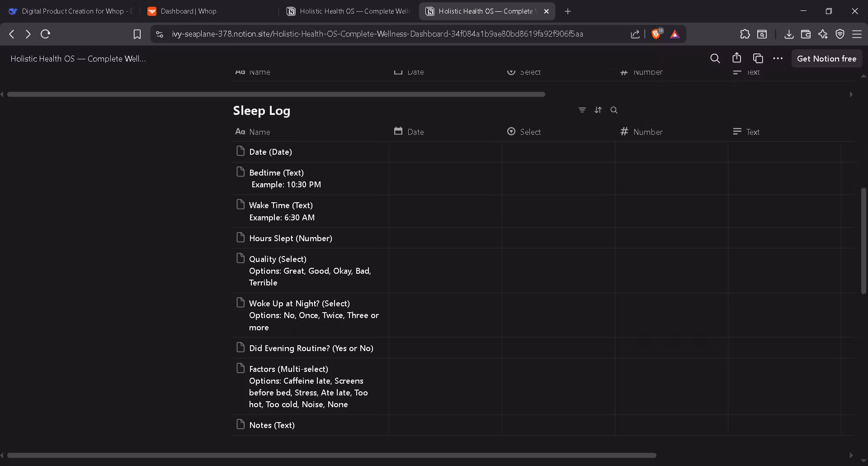The image size is (868, 466).
Task: Click the Get Notion free button
Action: (826, 58)
